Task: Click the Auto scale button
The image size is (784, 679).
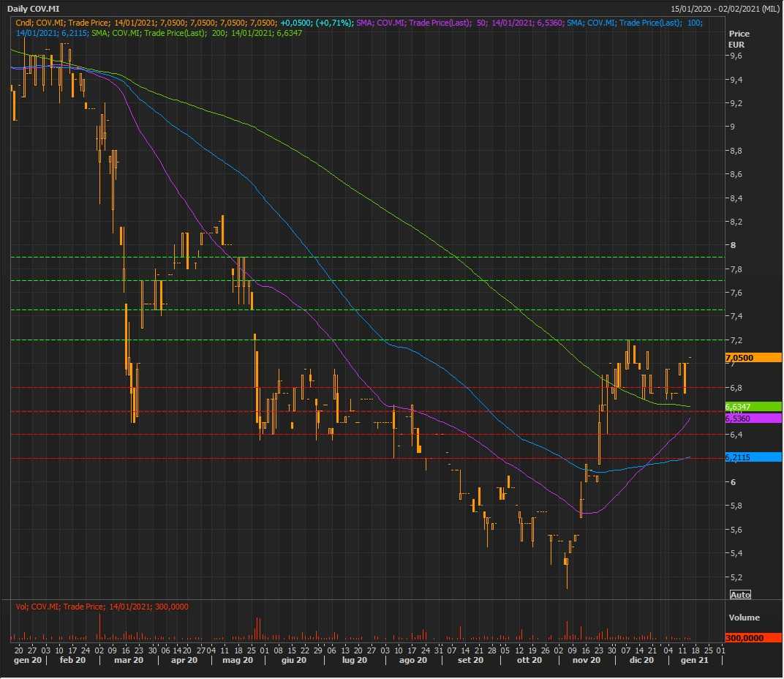Action: [740, 595]
